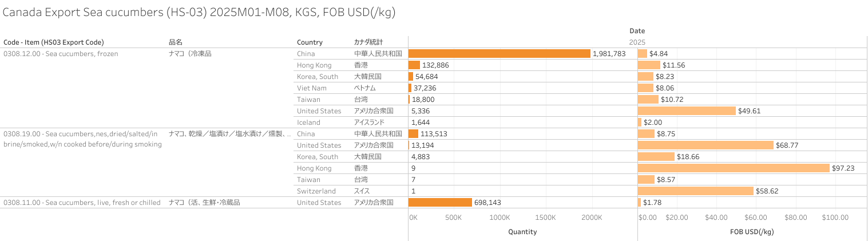Click the $58.62 Switzerland price bar
The image size is (868, 241).
click(695, 191)
